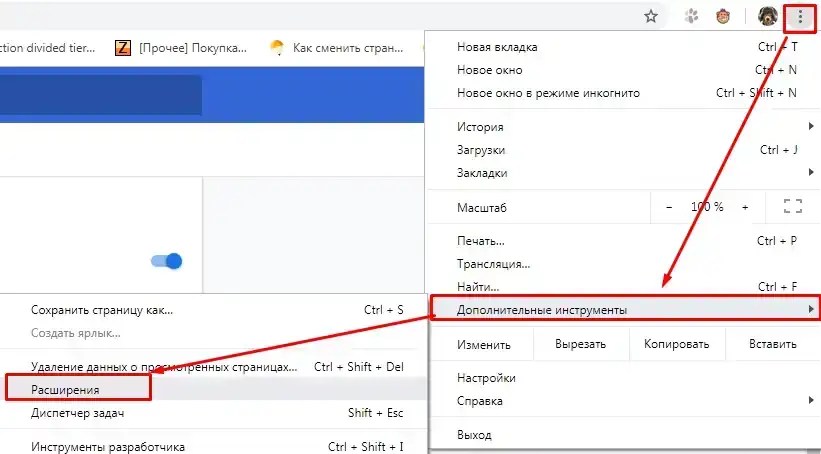Click Копировать edit button
Image resolution: width=821 pixels, height=454 pixels.
pyautogui.click(x=676, y=344)
